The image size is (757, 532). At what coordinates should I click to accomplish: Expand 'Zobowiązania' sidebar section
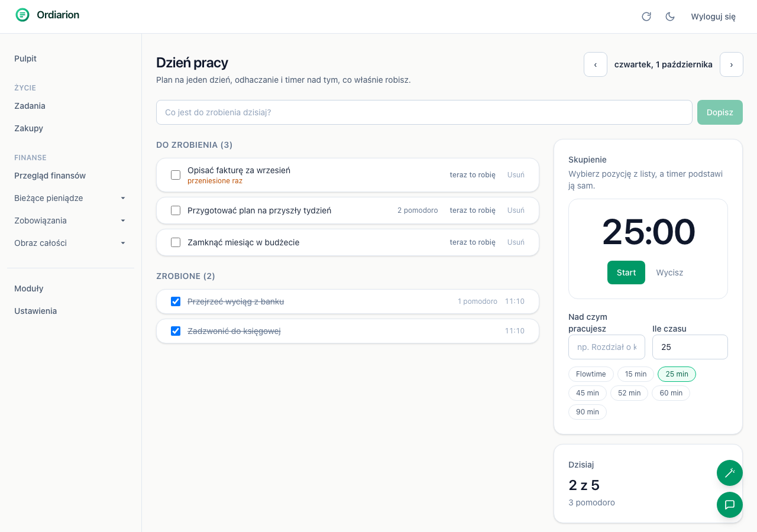pos(70,220)
